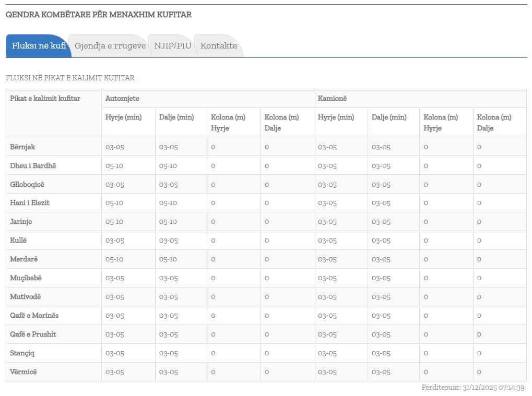Image resolution: width=532 pixels, height=396 pixels.
Task: Click the Kullë row label
Action: [18, 241]
